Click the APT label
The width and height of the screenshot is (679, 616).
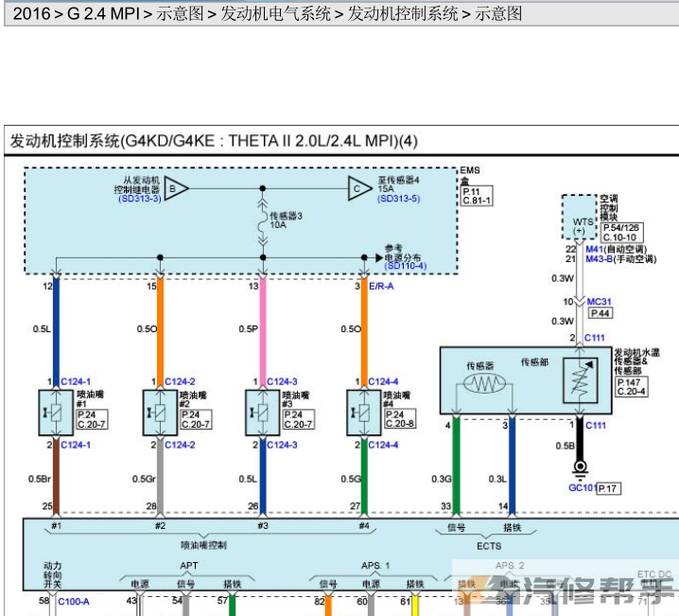coord(189,566)
